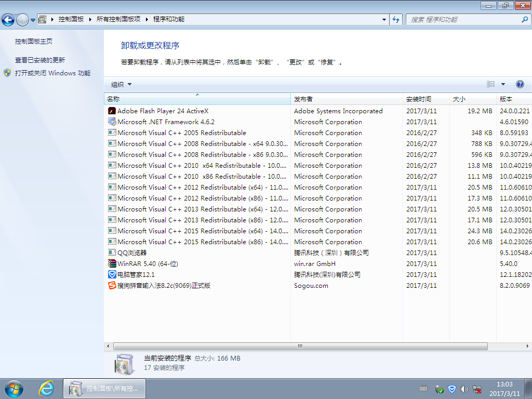Click the Forward navigation arrow button
The image size is (532, 399).
[22, 20]
